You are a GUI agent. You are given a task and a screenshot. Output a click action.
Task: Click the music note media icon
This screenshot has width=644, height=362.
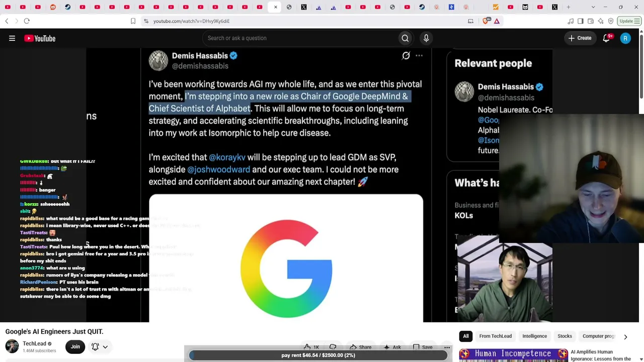571,21
